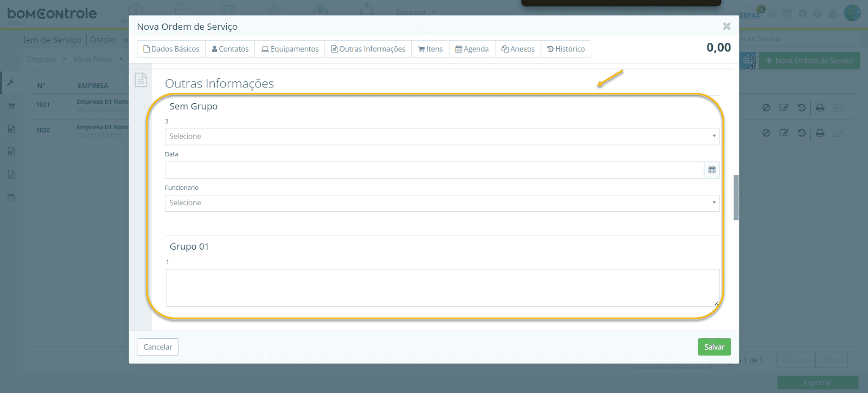The width and height of the screenshot is (868, 393).
Task: Click the Exportar button in background
Action: [818, 383]
